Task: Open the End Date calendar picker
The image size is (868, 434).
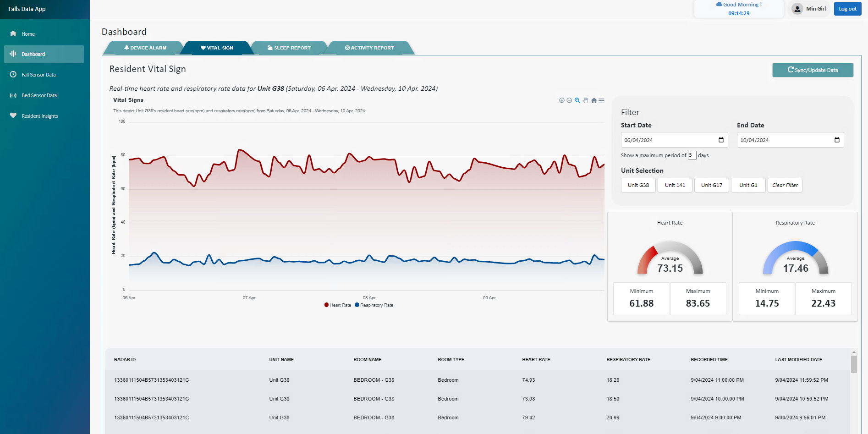Action: 837,140
